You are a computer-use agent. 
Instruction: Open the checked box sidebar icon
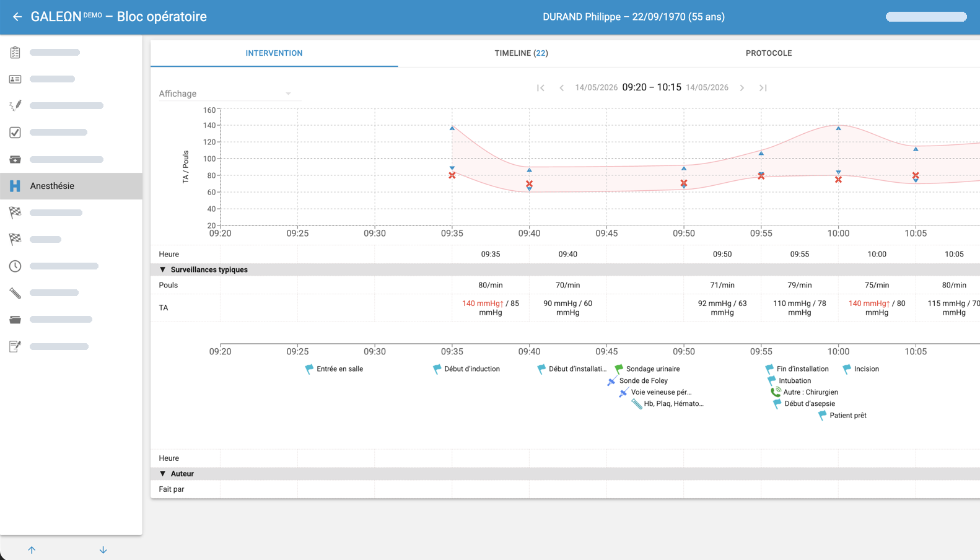click(15, 133)
